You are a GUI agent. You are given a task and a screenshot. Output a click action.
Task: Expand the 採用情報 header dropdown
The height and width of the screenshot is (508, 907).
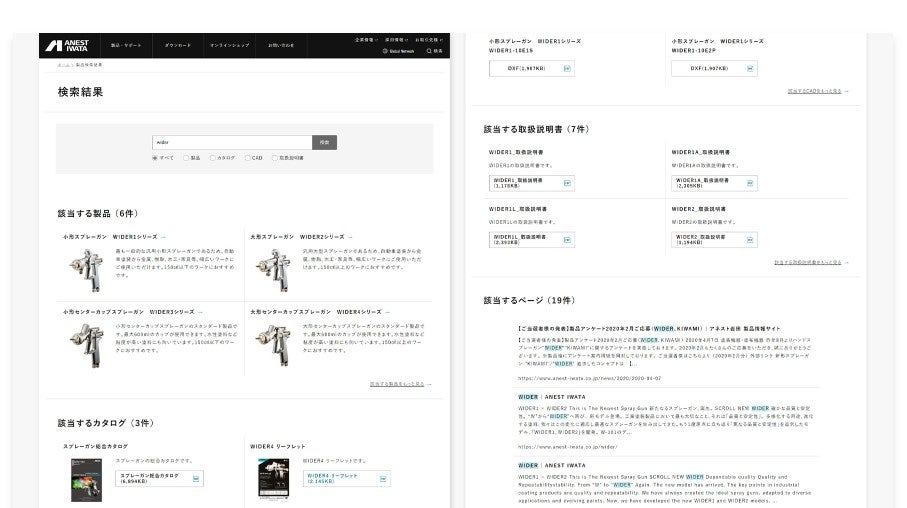396,40
